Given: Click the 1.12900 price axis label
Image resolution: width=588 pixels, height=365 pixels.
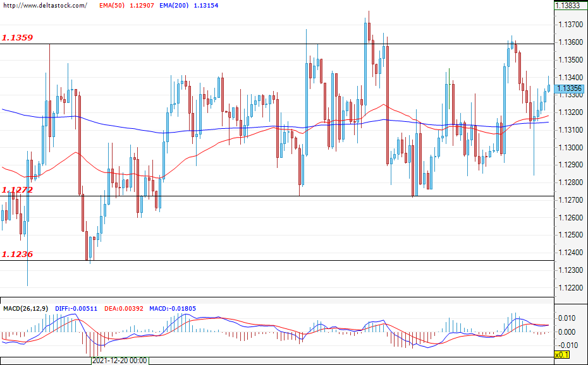Looking at the screenshot, I should (x=570, y=165).
